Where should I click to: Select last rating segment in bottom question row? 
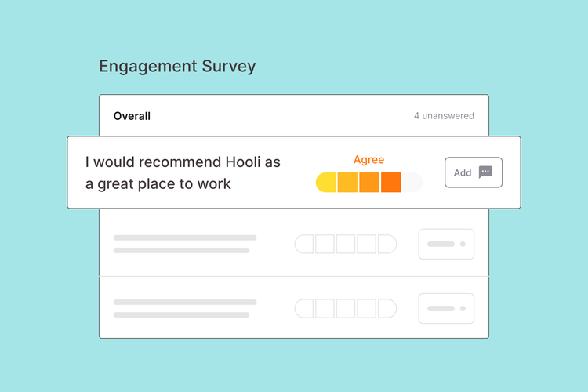click(387, 308)
